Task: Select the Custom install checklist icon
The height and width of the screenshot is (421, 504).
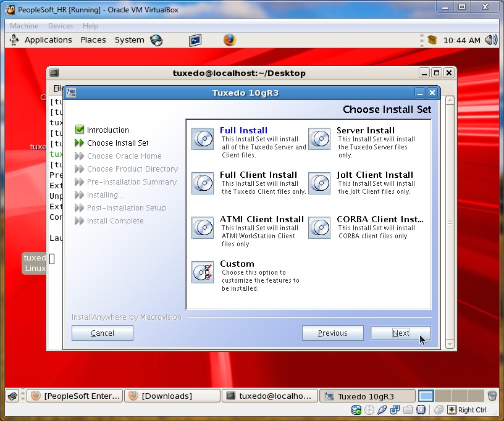Action: 203,272
